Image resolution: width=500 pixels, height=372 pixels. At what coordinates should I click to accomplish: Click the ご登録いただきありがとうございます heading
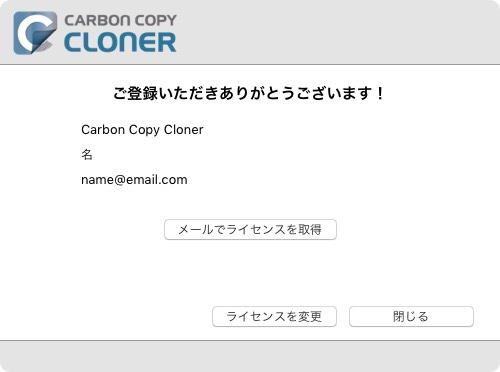[x=249, y=93]
